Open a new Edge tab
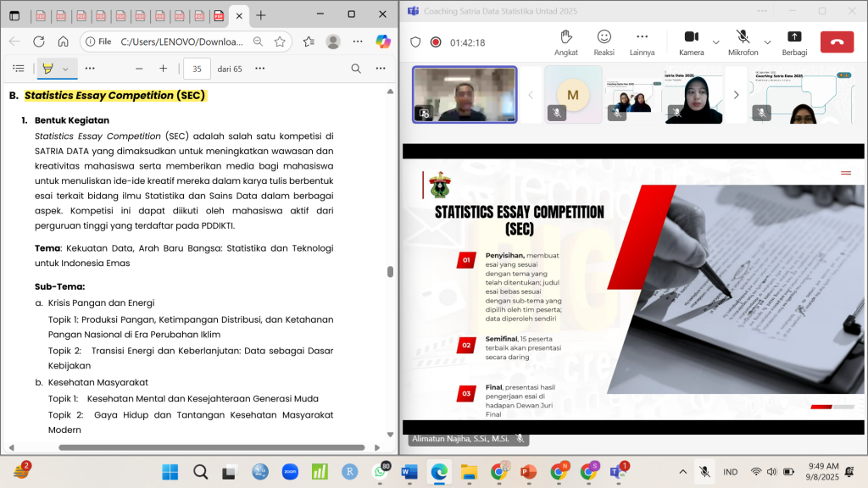Image resolution: width=868 pixels, height=488 pixels. click(x=261, y=15)
